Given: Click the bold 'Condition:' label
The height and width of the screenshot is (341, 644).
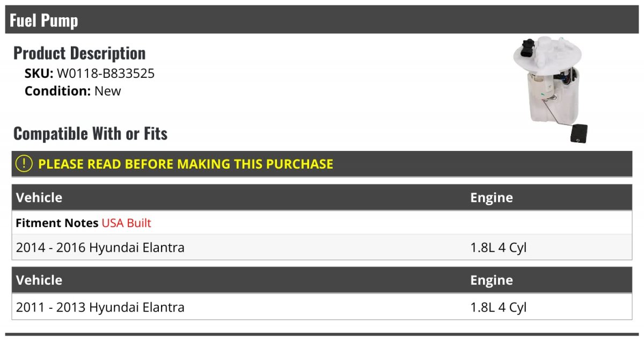Looking at the screenshot, I should pyautogui.click(x=58, y=91).
